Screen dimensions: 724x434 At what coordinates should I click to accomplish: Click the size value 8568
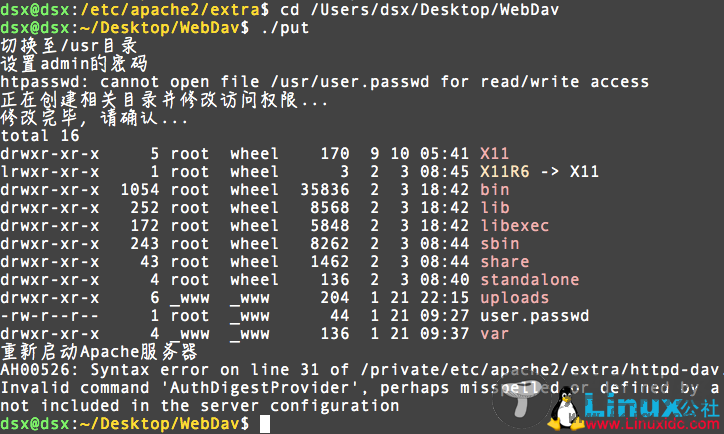point(329,207)
